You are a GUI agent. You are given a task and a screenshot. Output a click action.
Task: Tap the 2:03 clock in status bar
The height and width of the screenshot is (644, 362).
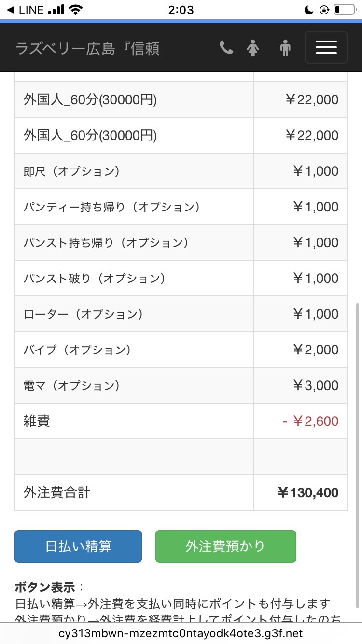181,10
